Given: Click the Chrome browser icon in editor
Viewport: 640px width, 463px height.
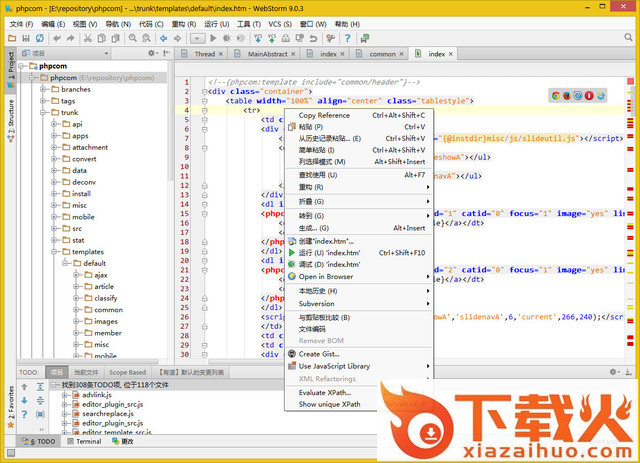Looking at the screenshot, I should click(x=555, y=96).
